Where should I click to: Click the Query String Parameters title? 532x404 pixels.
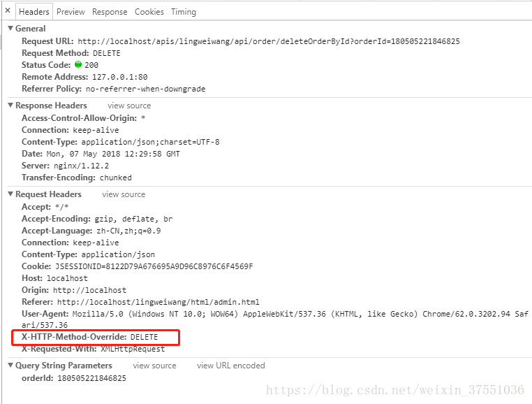[64, 366]
